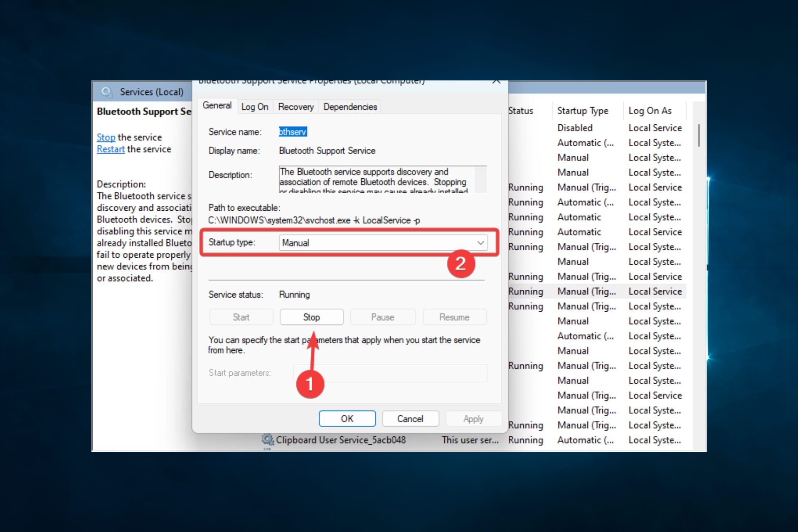This screenshot has height=532, width=798.
Task: Open the Recovery tab
Action: (x=296, y=107)
